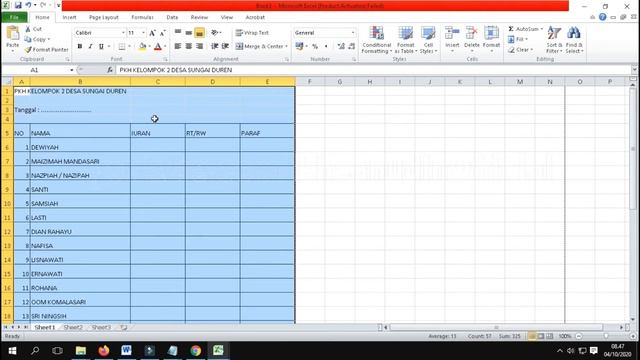This screenshot has height=360, width=640.
Task: Toggle middle vertical alignment
Action: click(189, 33)
